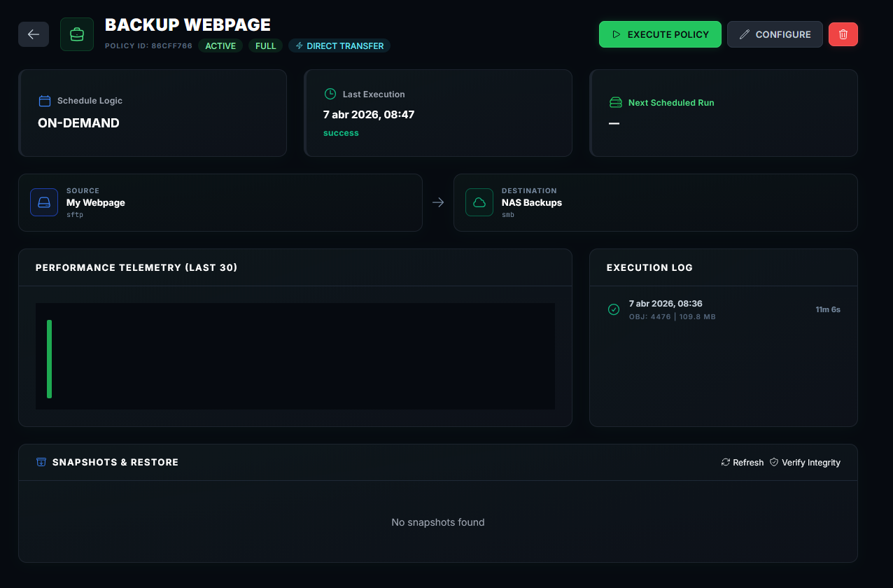
Task: Open the NAS Backups destination card
Action: tap(656, 202)
